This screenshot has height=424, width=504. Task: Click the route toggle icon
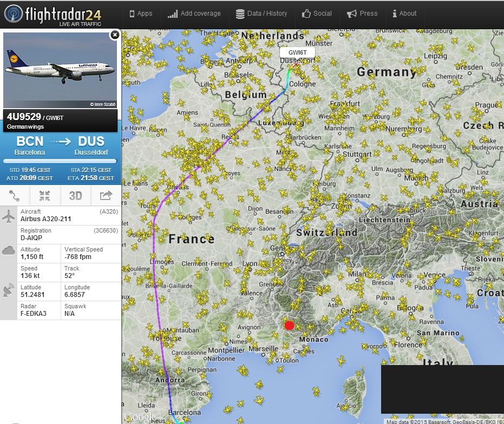(x=14, y=196)
